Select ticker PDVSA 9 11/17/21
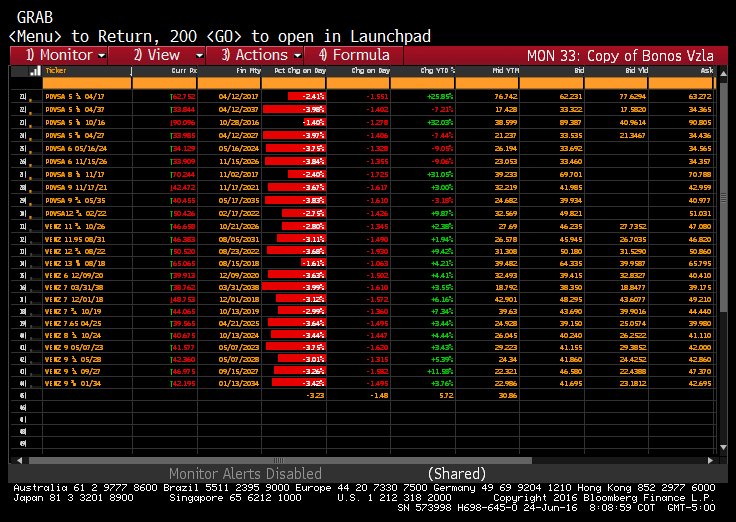The height and width of the screenshot is (522, 736). (x=76, y=187)
